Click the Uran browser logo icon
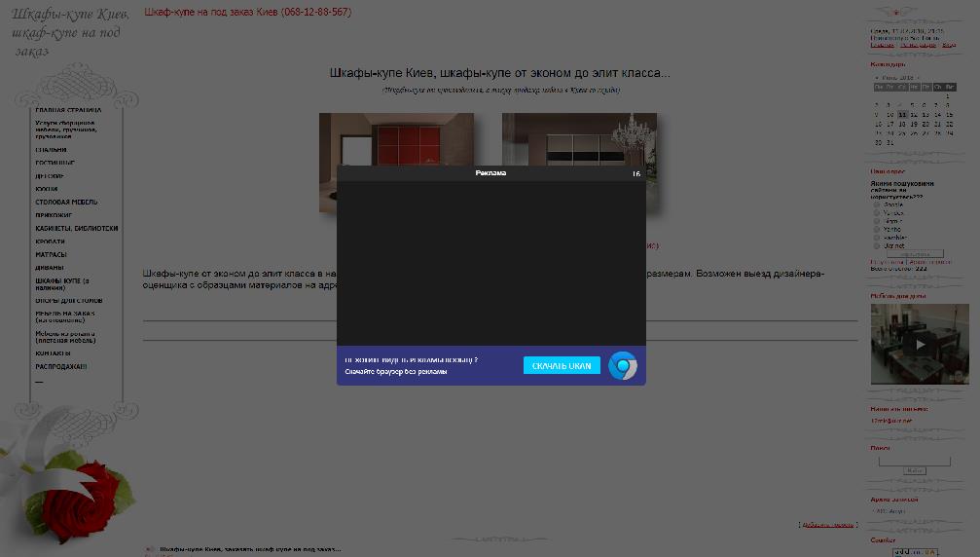The width and height of the screenshot is (980, 557). click(623, 366)
